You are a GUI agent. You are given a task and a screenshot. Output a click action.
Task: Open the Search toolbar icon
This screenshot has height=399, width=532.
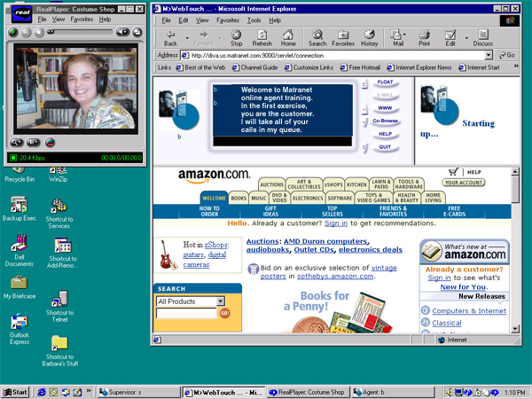317,38
